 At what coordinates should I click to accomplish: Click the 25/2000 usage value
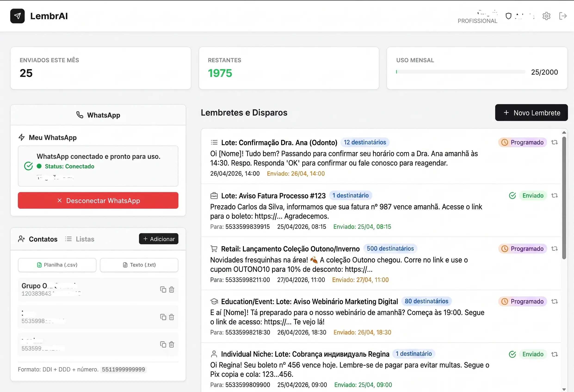544,72
